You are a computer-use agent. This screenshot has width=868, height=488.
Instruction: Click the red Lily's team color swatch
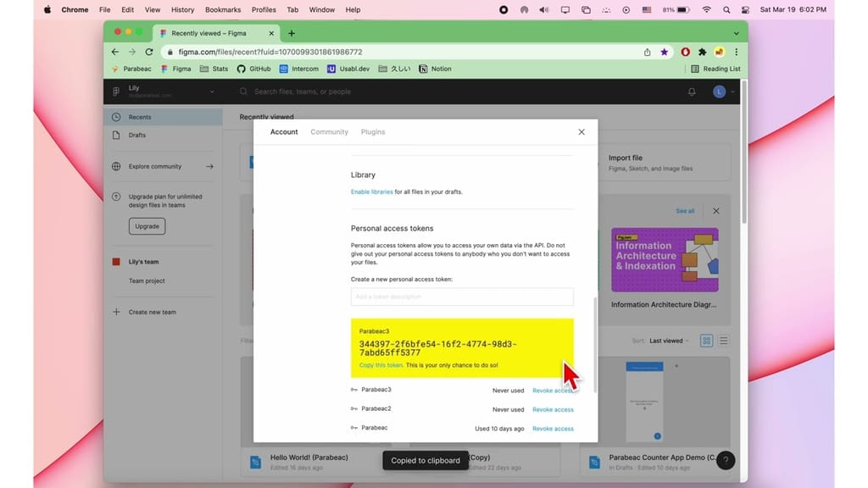click(x=115, y=261)
